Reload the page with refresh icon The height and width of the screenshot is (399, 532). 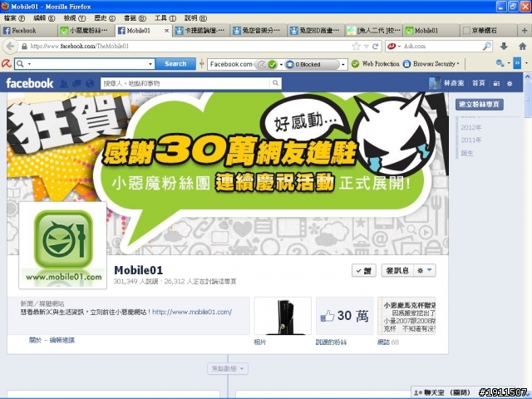pyautogui.click(x=375, y=47)
